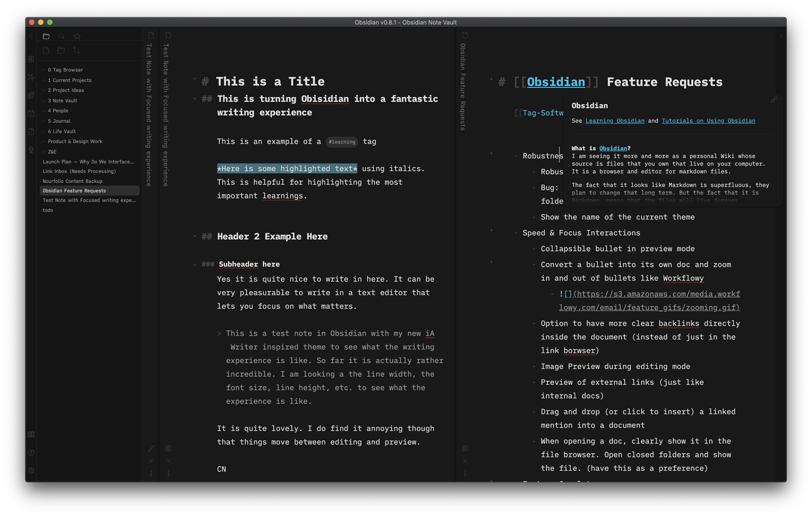Open the graph view from ribbon
Image resolution: width=812 pixels, height=515 pixels.
31,77
